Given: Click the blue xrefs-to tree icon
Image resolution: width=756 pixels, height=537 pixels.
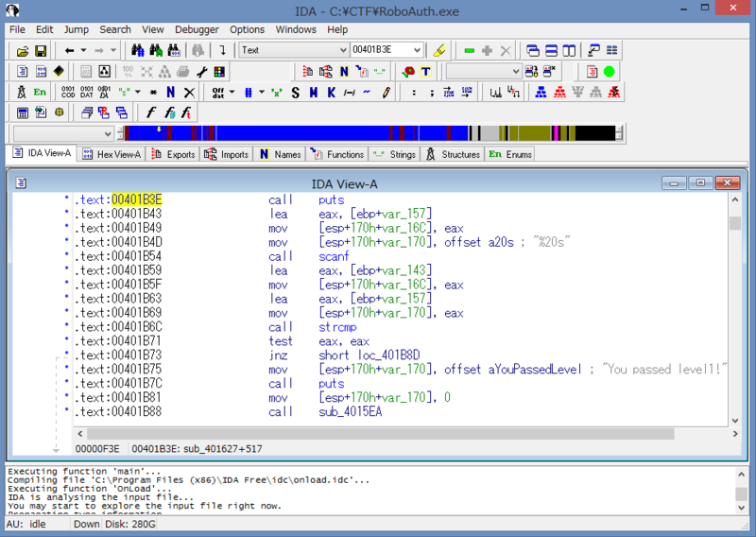Looking at the screenshot, I should pyautogui.click(x=541, y=92).
